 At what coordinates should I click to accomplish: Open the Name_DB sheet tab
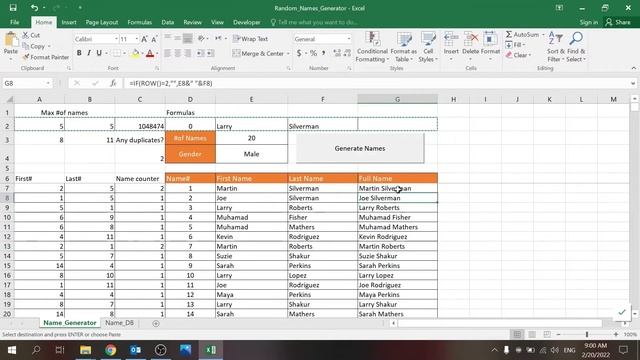coord(119,322)
